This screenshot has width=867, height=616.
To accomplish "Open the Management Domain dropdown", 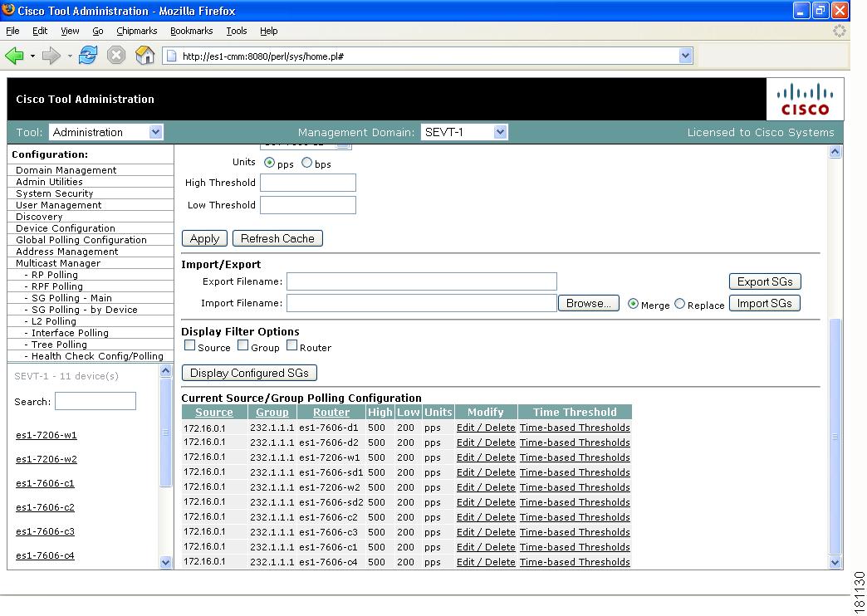I will coord(464,132).
